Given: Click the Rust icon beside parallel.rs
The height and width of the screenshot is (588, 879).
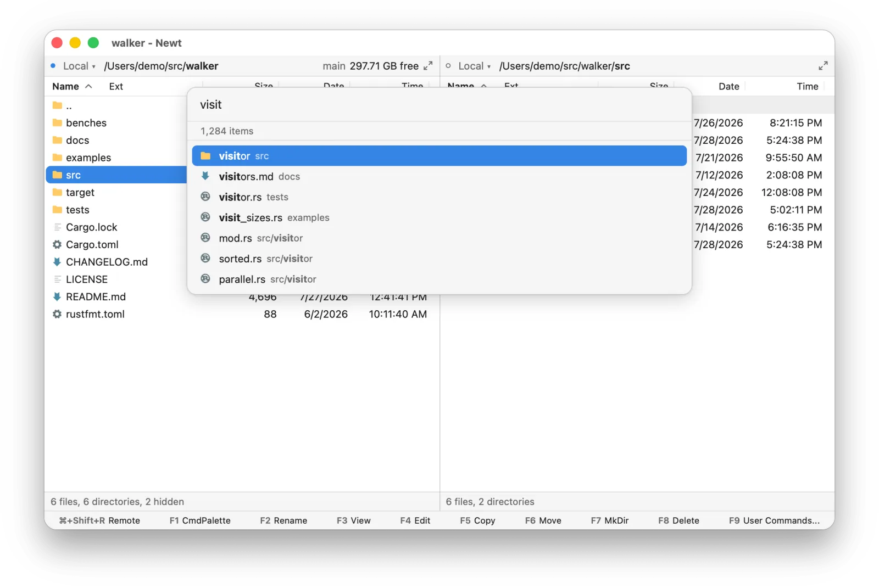Looking at the screenshot, I should click(205, 279).
